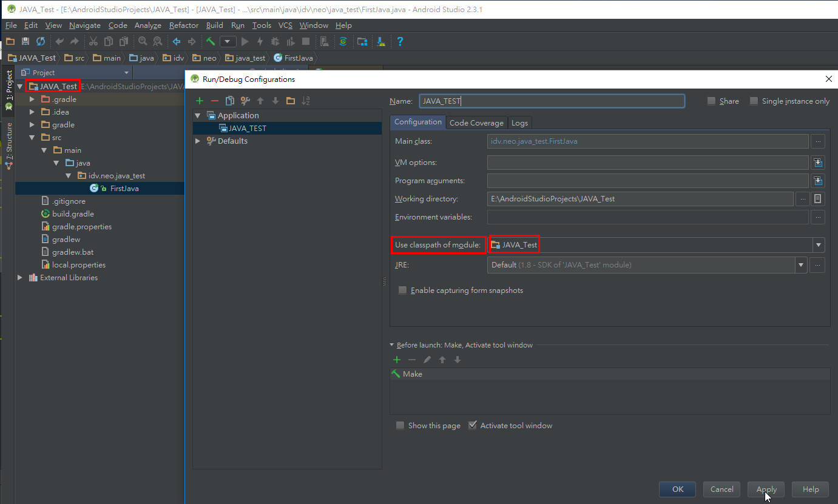Open the Structure side tool window tab
This screenshot has width=838, height=504.
click(x=8, y=146)
